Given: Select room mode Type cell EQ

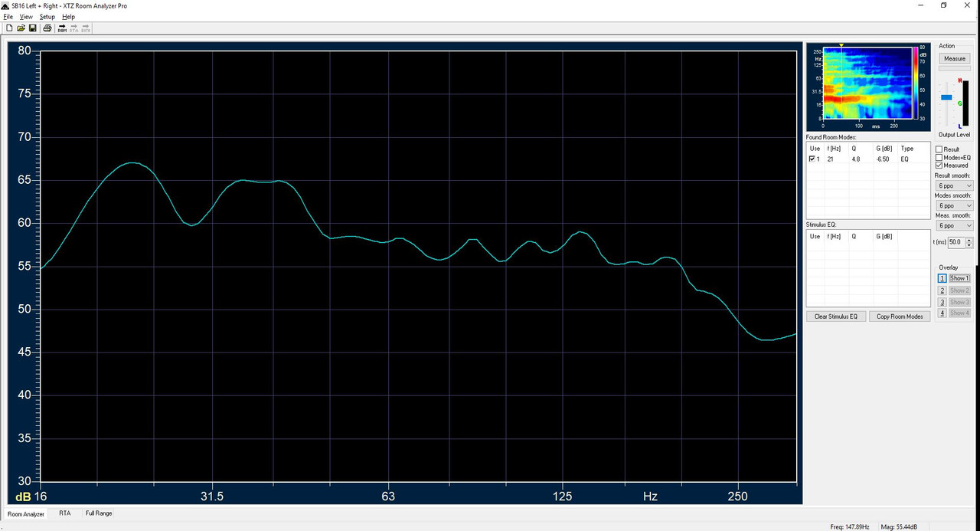Looking at the screenshot, I should pyautogui.click(x=905, y=159).
